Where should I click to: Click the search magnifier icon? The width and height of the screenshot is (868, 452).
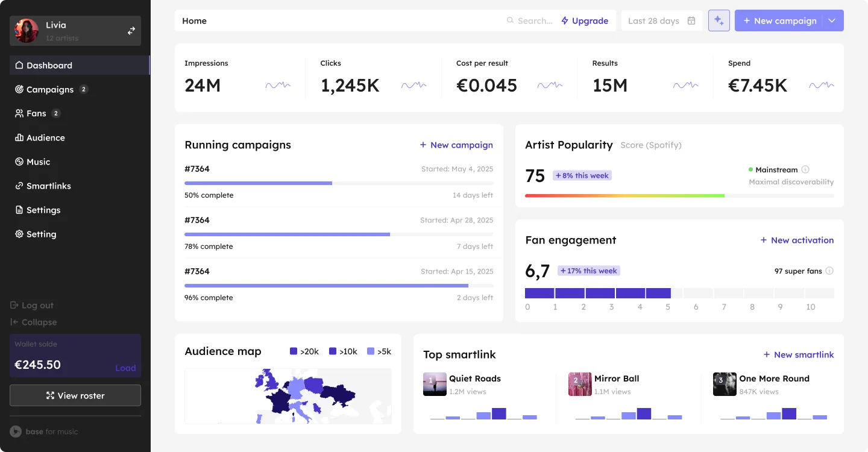(x=511, y=20)
